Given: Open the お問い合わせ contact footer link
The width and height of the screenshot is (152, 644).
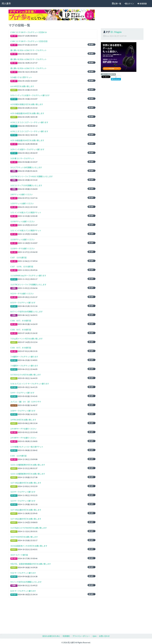Looking at the screenshot, I should point(104,636).
